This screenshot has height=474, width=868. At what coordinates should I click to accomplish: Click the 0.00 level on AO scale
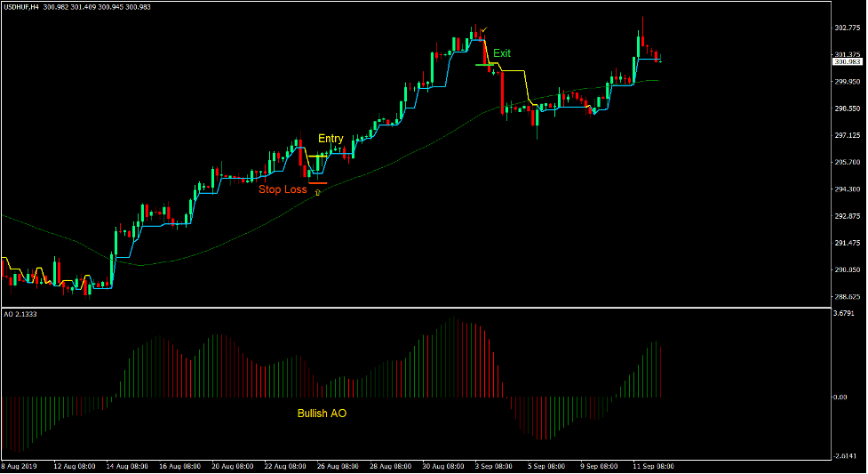[840, 398]
